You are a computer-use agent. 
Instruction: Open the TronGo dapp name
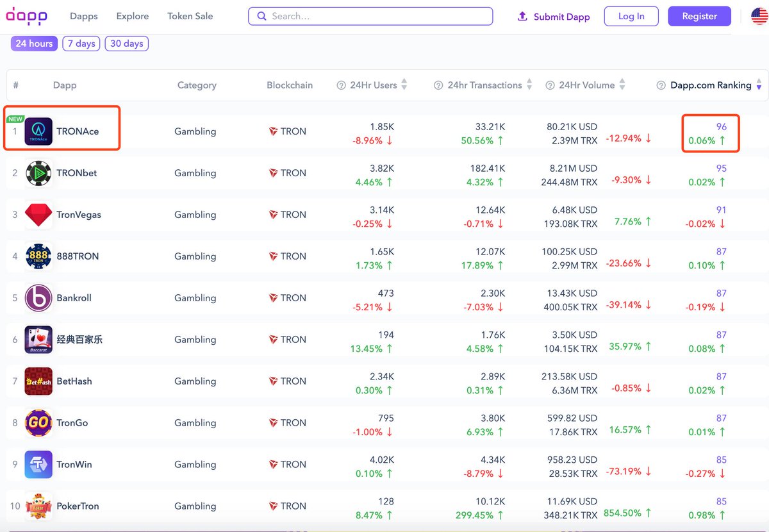pyautogui.click(x=72, y=423)
